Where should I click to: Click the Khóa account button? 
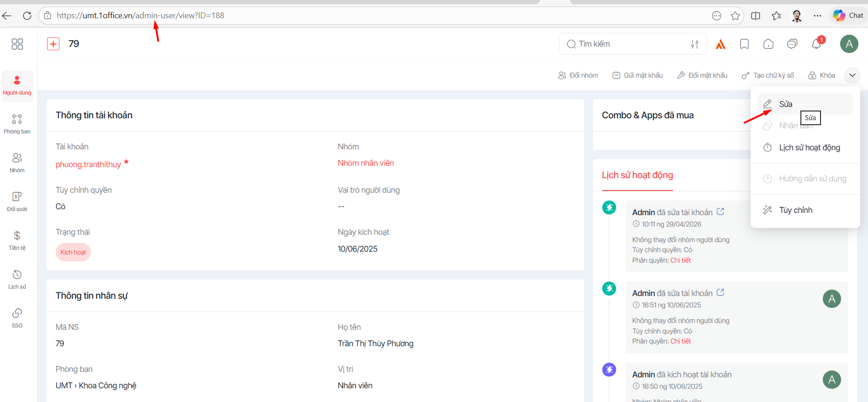point(821,75)
